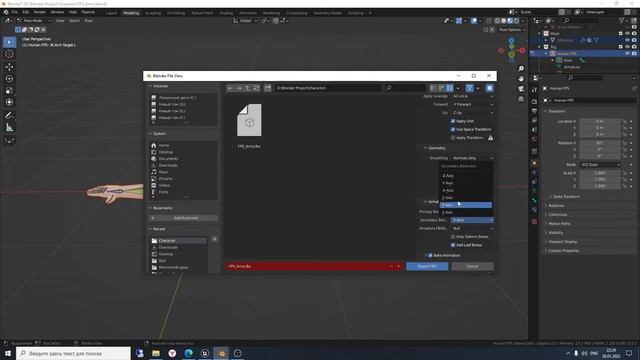Image resolution: width=640 pixels, height=360 pixels.
Task: Open Unreal Engine from the taskbar
Action: (x=205, y=353)
